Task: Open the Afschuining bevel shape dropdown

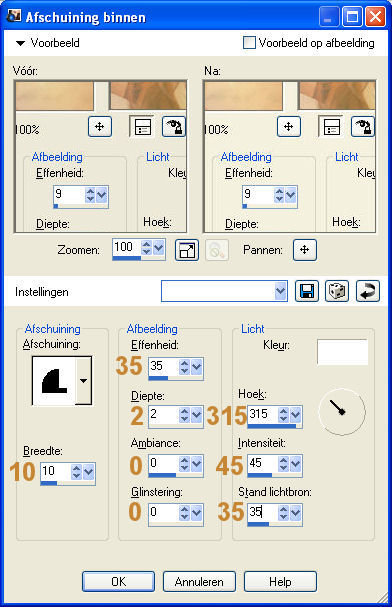Action: [83, 381]
